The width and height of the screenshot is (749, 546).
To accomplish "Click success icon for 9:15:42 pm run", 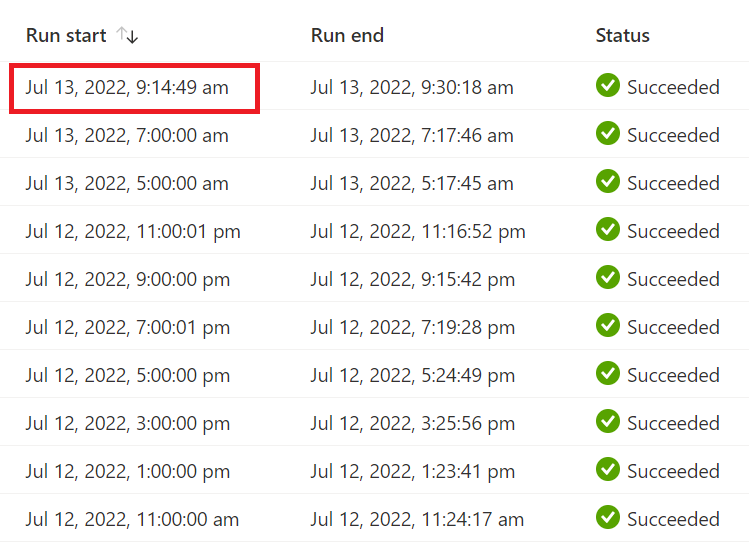I will (x=608, y=278).
